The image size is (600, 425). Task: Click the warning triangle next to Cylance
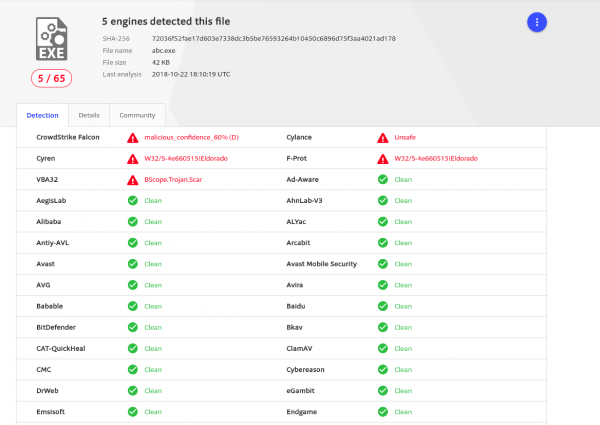click(x=383, y=138)
